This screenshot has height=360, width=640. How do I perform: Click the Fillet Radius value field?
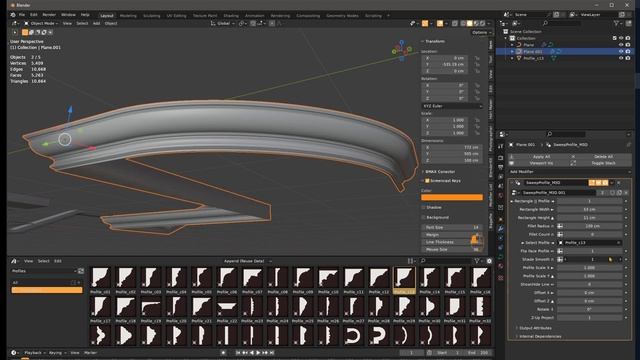589,226
